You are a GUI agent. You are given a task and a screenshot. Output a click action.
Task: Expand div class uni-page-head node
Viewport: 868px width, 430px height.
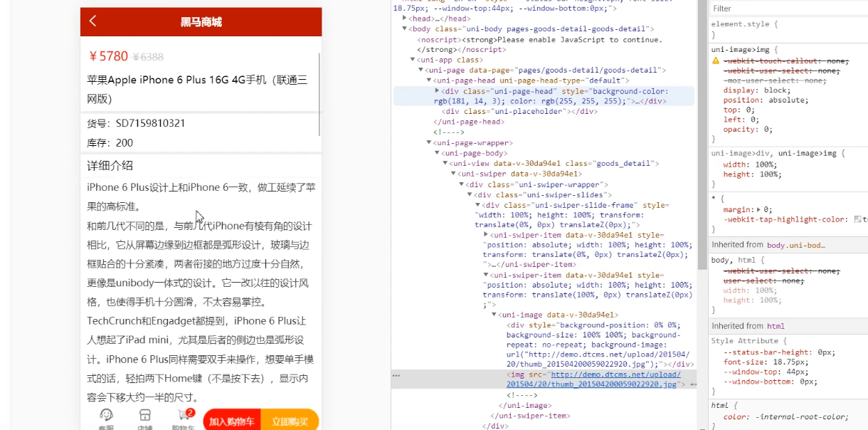coord(437,91)
